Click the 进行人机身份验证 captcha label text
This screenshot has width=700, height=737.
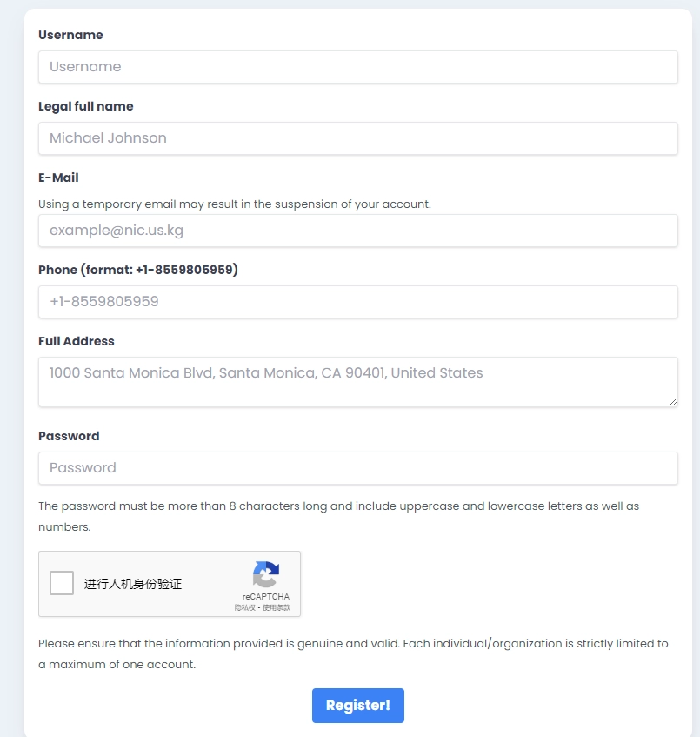(x=133, y=584)
